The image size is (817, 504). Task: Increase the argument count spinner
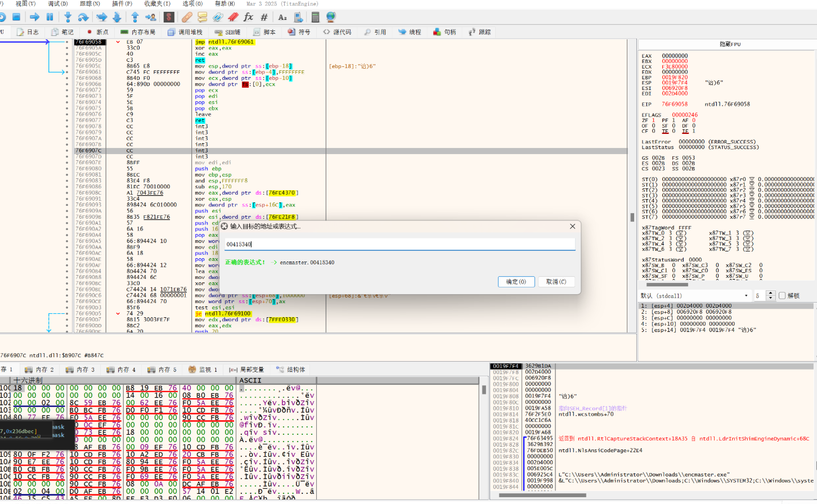tap(771, 294)
